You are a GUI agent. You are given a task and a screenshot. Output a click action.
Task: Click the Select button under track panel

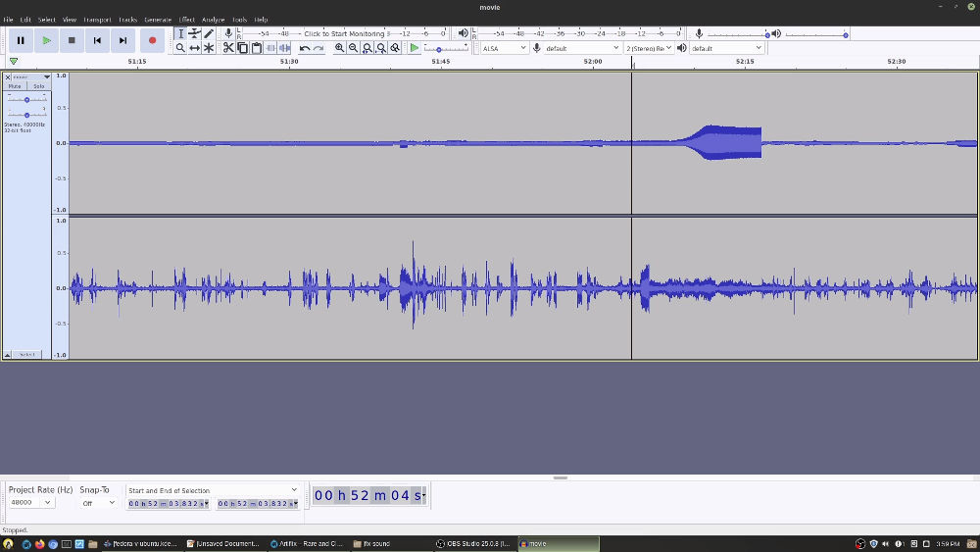26,355
